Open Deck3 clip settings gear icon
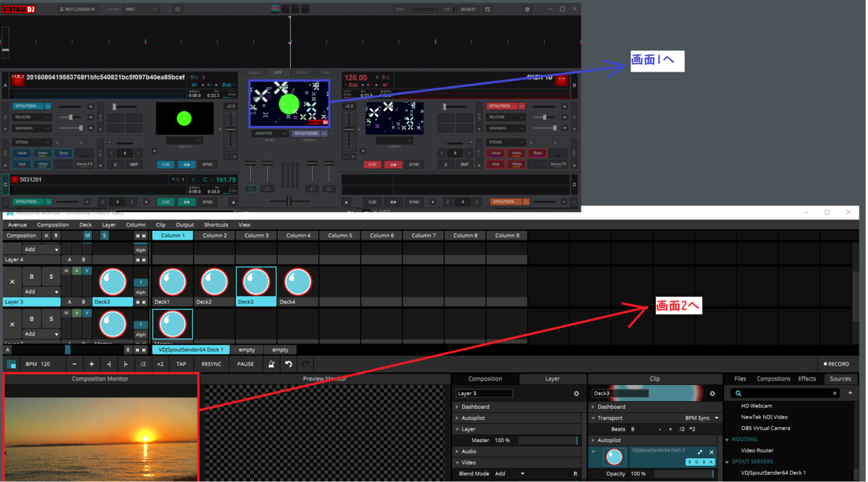The image size is (868, 482). pyautogui.click(x=712, y=394)
